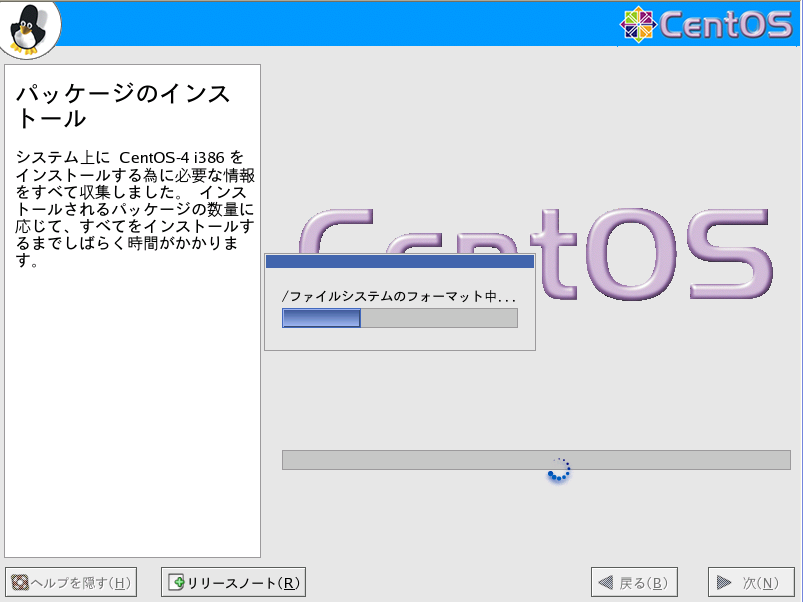This screenshot has height=602, width=803.
Task: Open リリースノート(R) release notes
Action: (234, 582)
